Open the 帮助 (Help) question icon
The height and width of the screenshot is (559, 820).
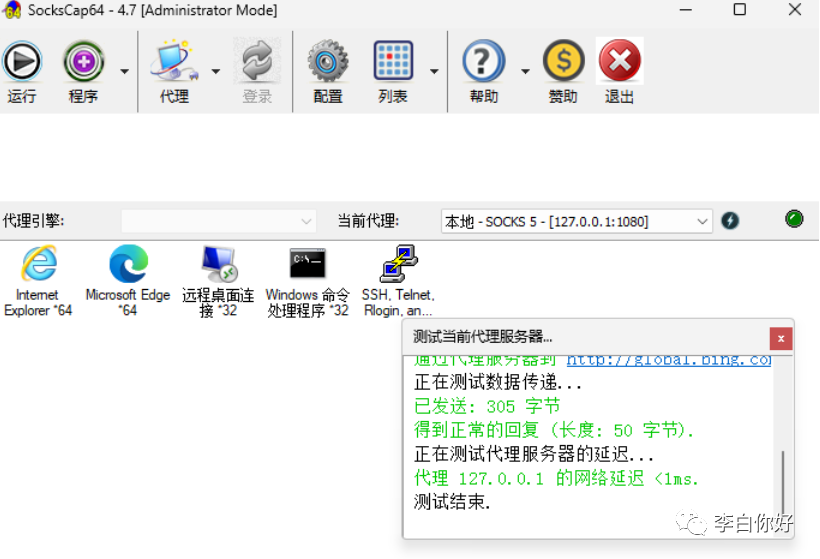484,61
